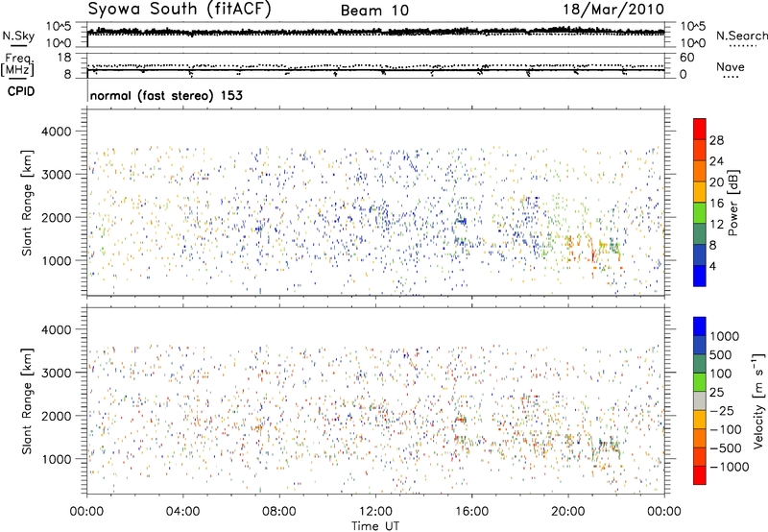Click the 24–28 dB orange-red Power swatch
Image resolution: width=768 pixels, height=532 pixels.
click(x=700, y=150)
